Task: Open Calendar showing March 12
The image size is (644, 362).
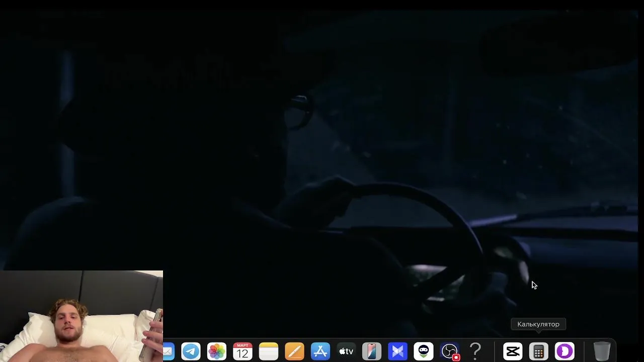Action: tap(243, 351)
